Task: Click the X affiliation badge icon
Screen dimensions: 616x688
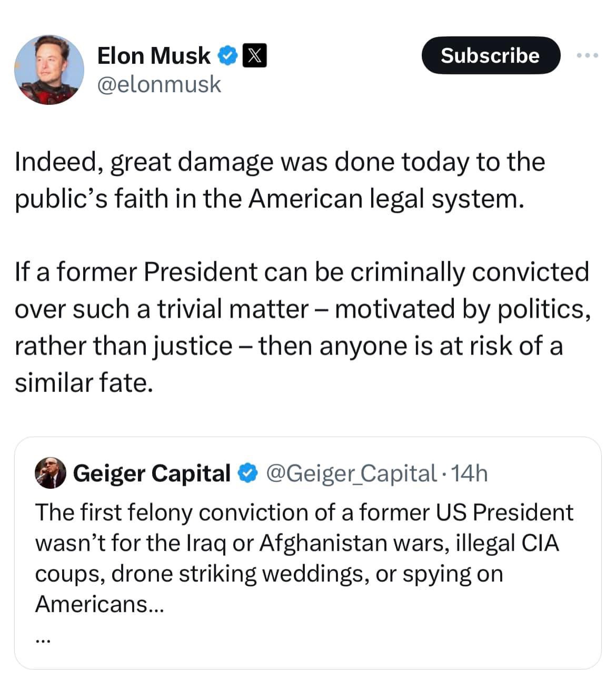Action: coord(254,56)
